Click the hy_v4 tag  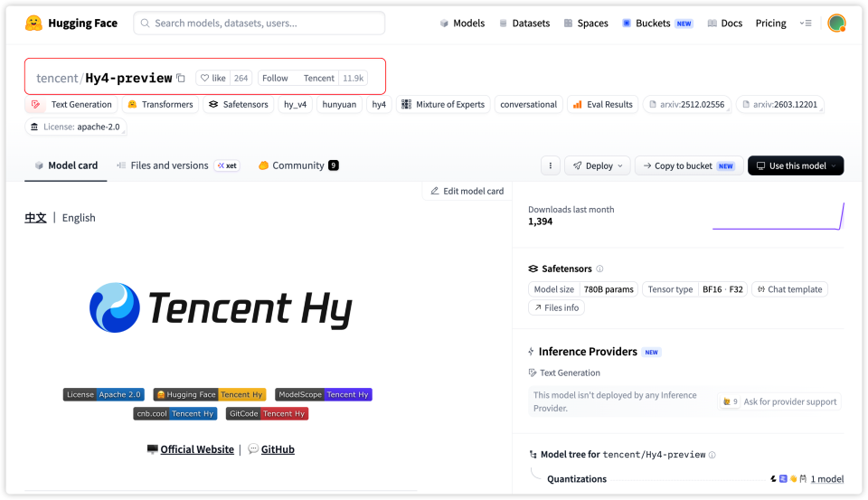pos(295,104)
